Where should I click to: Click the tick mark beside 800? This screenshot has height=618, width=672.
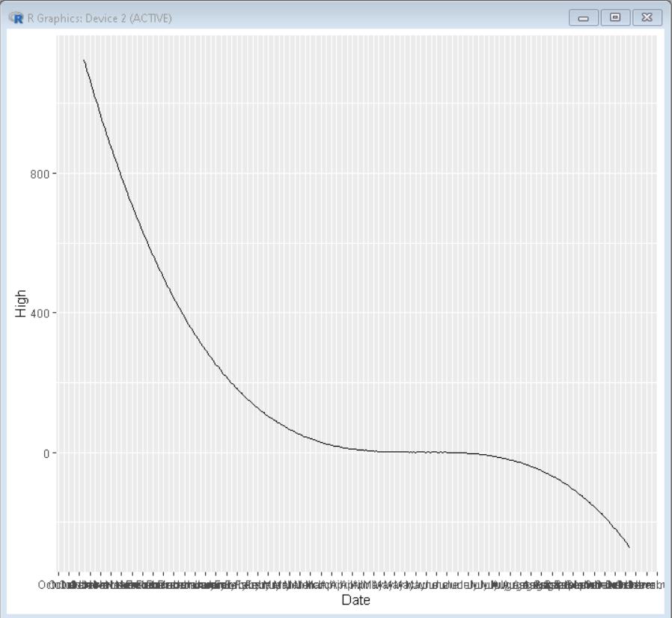[54, 173]
